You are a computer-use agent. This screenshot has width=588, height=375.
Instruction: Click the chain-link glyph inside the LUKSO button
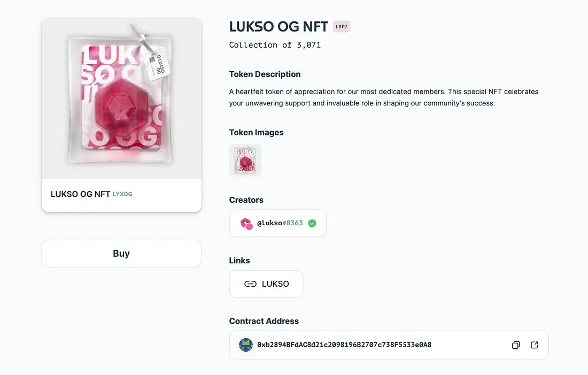[251, 284]
